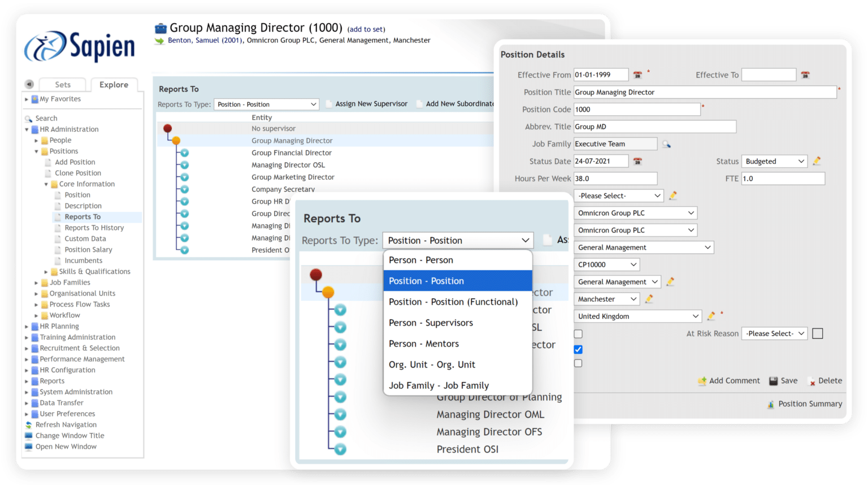Click the pencil icon beside Manchester dropdown
The width and height of the screenshot is (868, 488).
pos(649,299)
